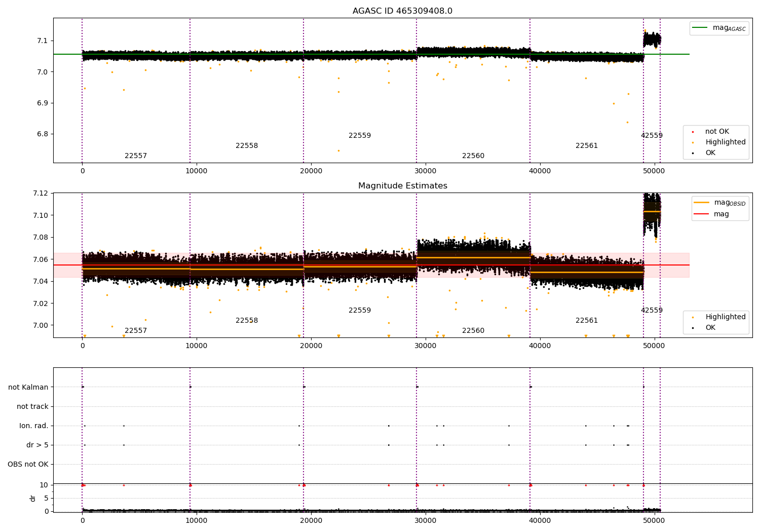Viewport: 760px width, 532px height.
Task: Click x-tick 20000 under Magnitude Estimates plot
Action: 311,346
